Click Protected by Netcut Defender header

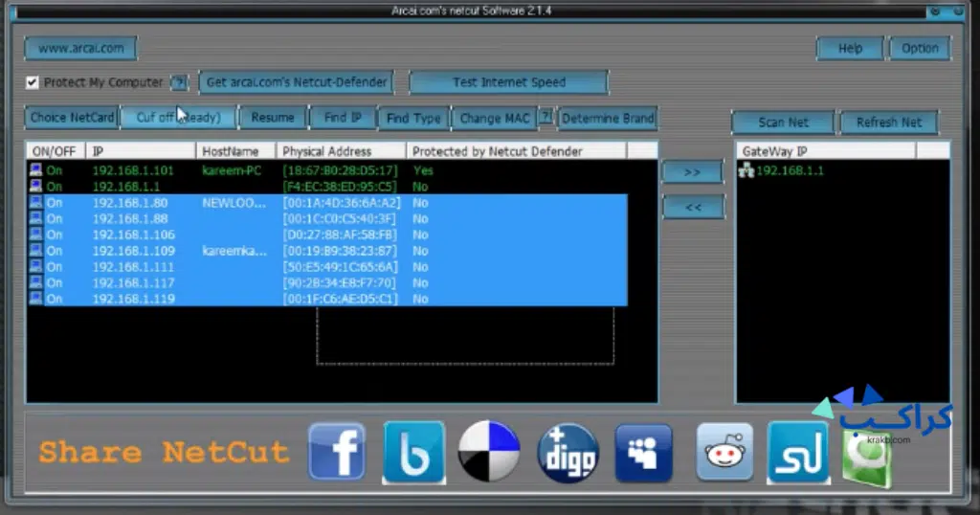pos(516,151)
